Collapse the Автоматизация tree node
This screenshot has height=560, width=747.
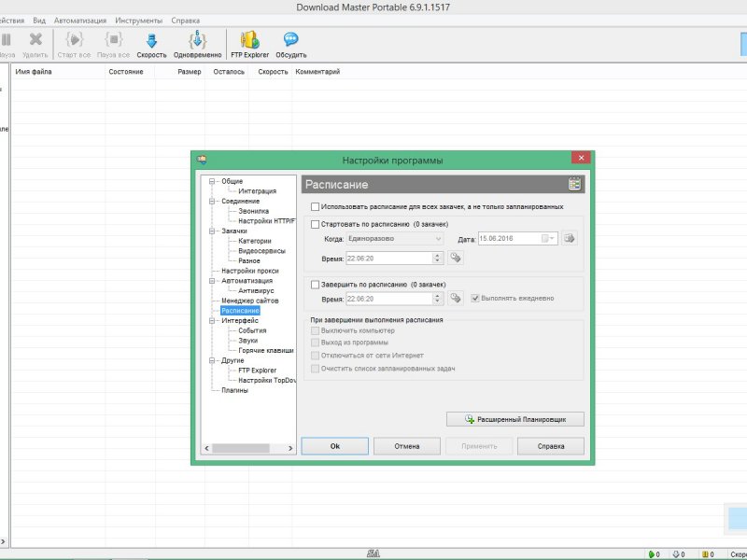click(x=212, y=281)
